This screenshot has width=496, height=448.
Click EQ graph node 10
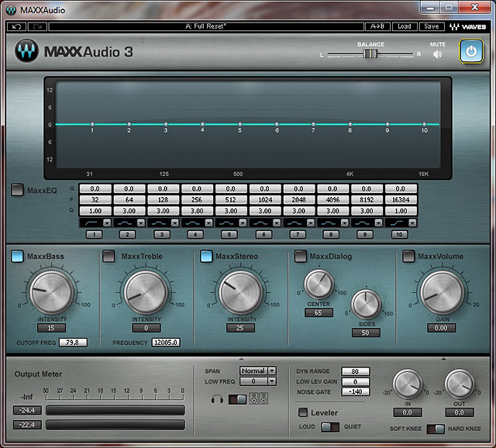tap(424, 124)
